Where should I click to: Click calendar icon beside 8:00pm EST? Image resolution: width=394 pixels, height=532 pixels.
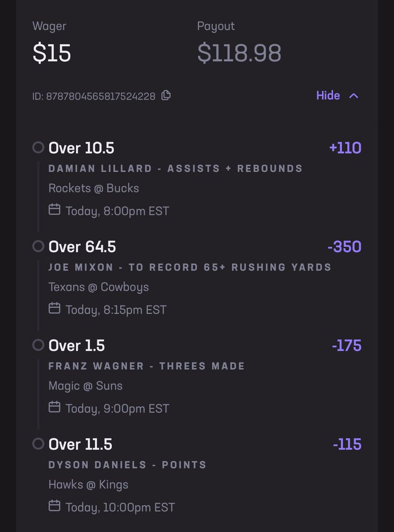[54, 210]
